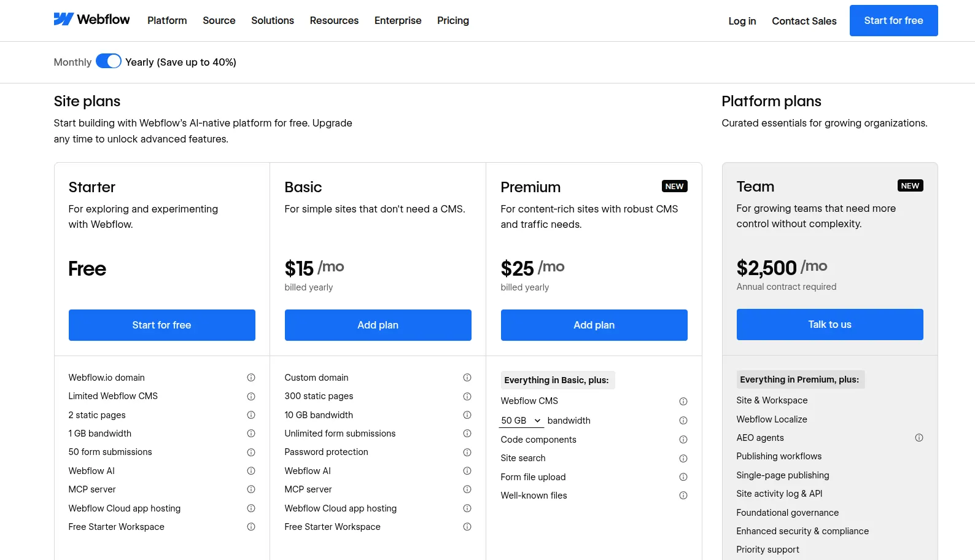Click Start for free on Starter plan

point(162,325)
